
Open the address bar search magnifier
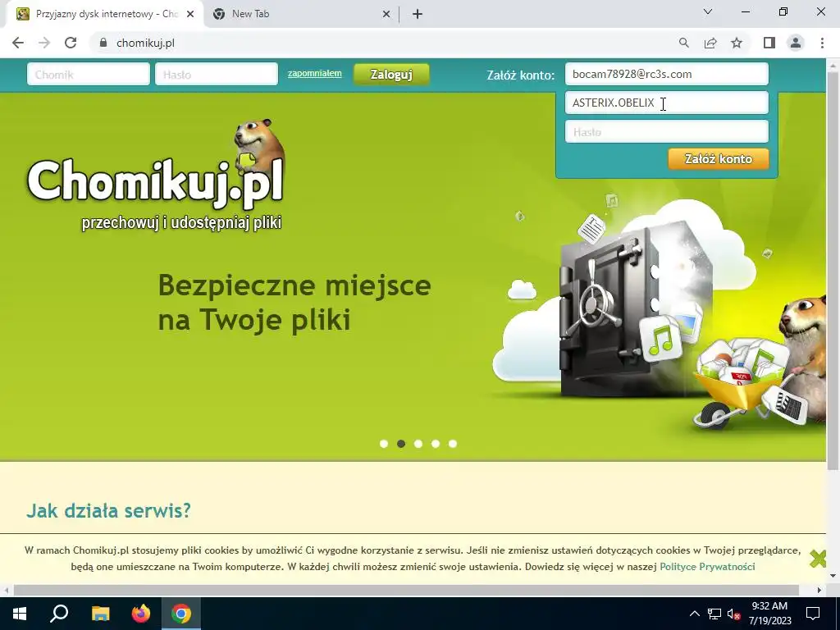point(683,43)
